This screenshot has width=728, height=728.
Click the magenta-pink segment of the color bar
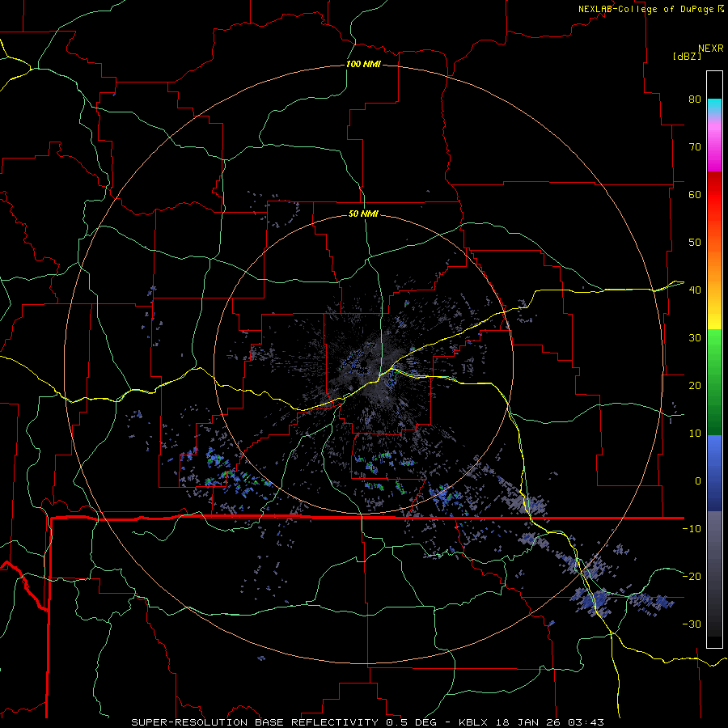point(714,145)
